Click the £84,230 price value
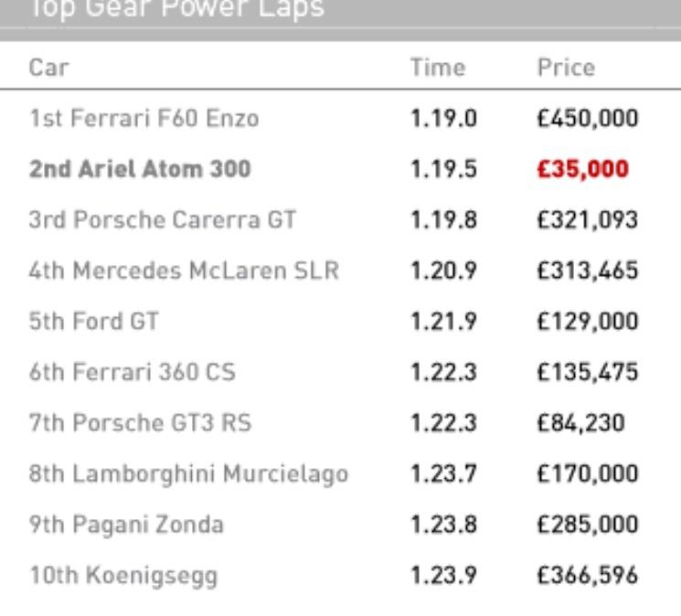Image resolution: width=681 pixels, height=616 pixels. coord(581,423)
